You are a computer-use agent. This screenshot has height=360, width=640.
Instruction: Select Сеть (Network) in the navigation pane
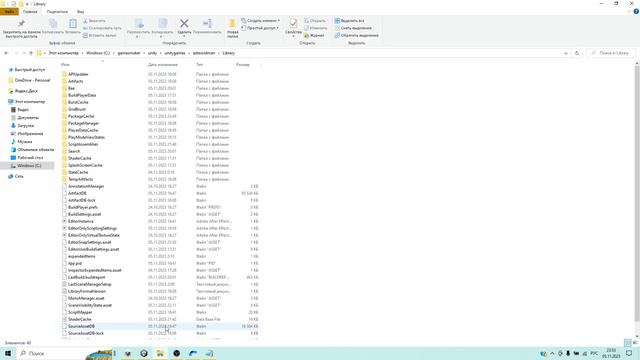click(x=16, y=176)
